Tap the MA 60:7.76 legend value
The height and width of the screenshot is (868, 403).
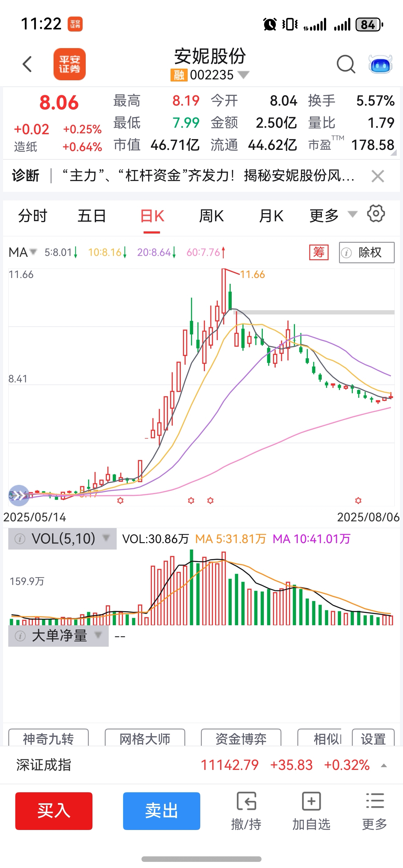click(x=206, y=252)
